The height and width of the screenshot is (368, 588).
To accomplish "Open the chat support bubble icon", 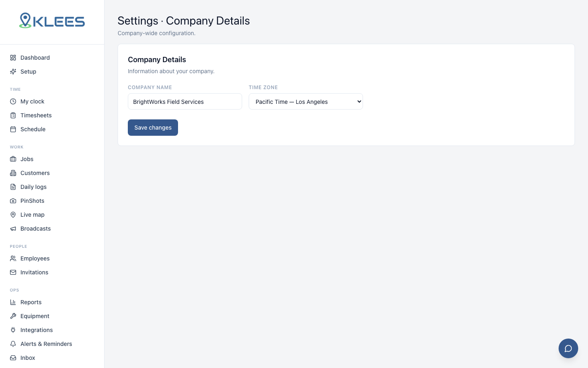I will pos(568,348).
